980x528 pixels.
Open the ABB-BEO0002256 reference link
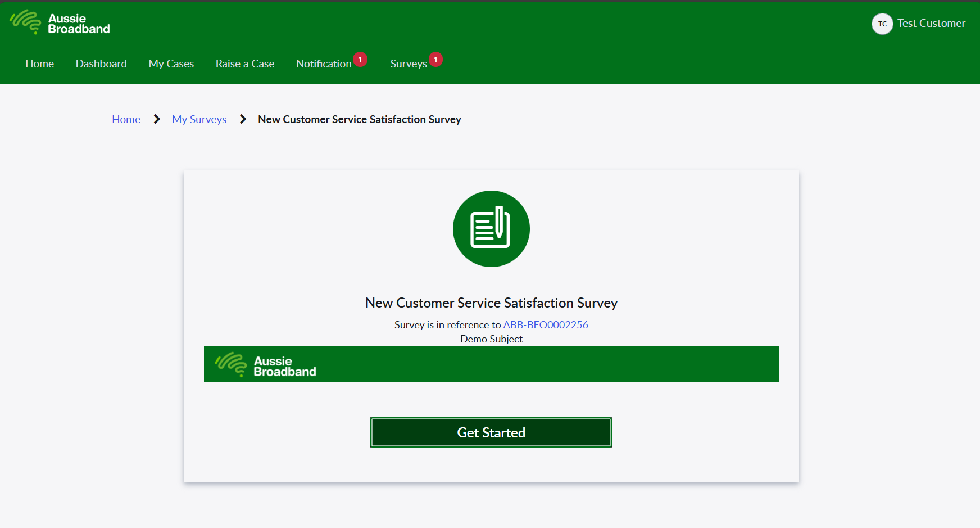(x=545, y=324)
